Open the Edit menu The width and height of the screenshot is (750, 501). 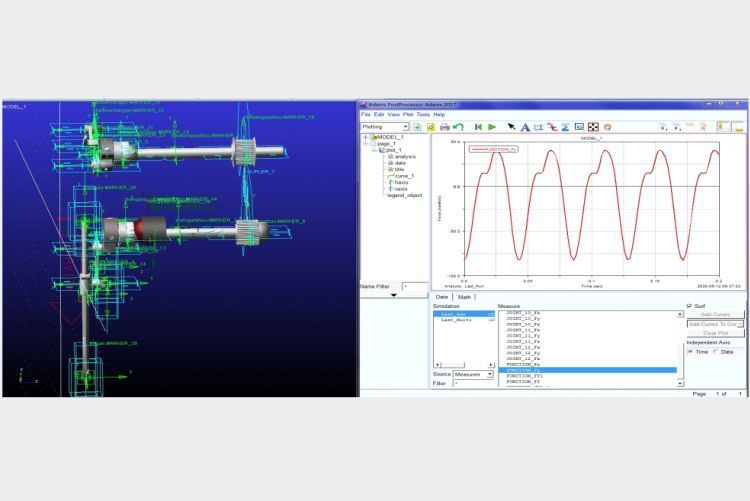click(379, 115)
